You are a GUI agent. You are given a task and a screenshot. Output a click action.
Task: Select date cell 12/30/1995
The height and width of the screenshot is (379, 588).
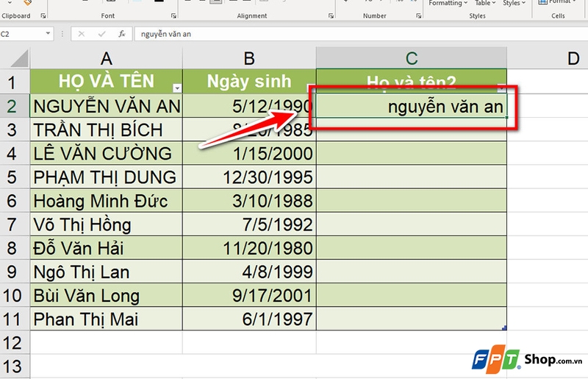tap(249, 177)
